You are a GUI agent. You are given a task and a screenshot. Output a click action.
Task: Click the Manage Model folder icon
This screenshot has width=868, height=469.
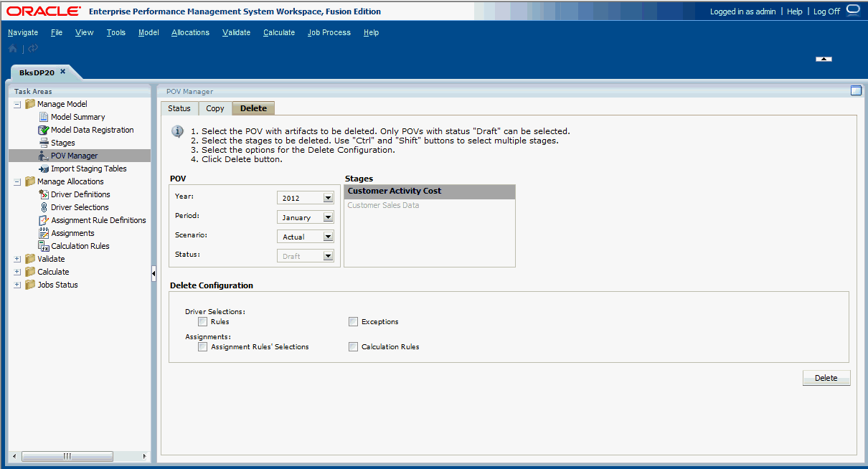[30, 104]
